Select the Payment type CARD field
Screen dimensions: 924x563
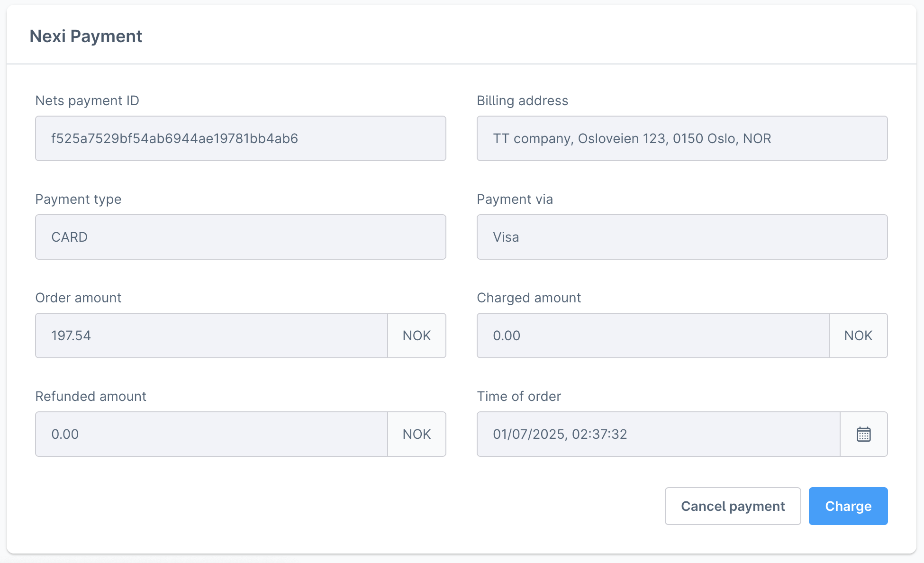(x=240, y=237)
